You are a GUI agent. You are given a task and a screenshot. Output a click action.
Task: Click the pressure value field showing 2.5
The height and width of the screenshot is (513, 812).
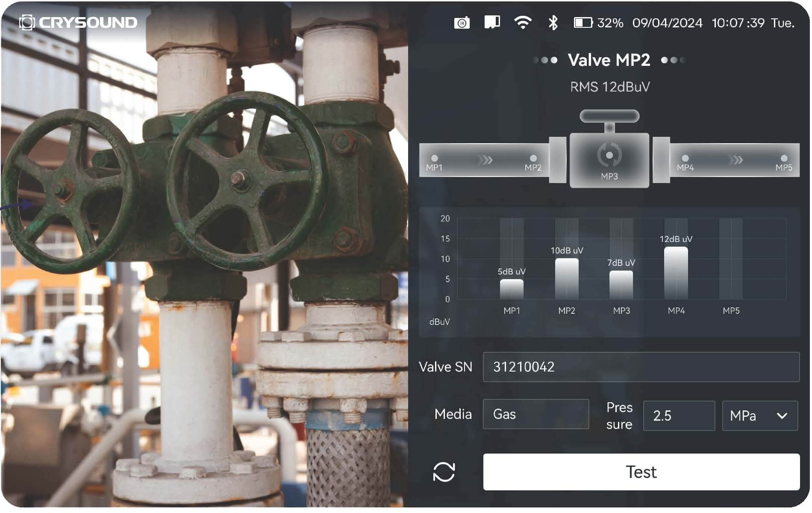tap(679, 416)
